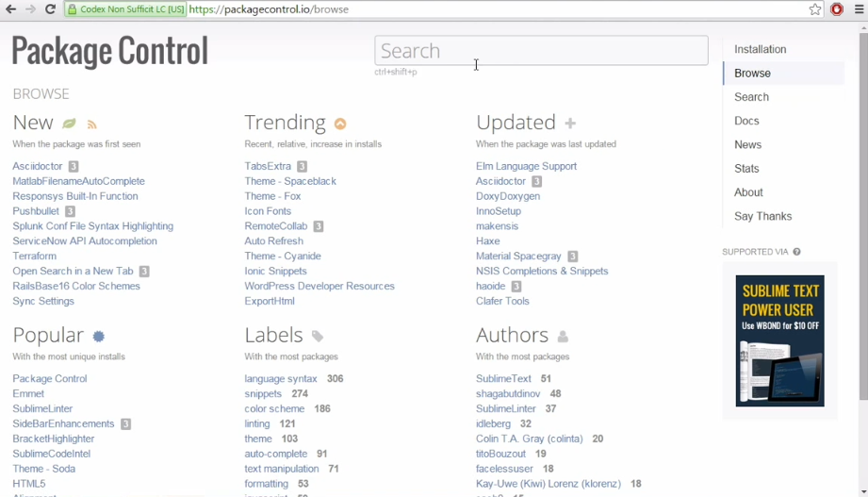868x497 pixels.
Task: Open the DoxyDoxygen package
Action: [508, 196]
